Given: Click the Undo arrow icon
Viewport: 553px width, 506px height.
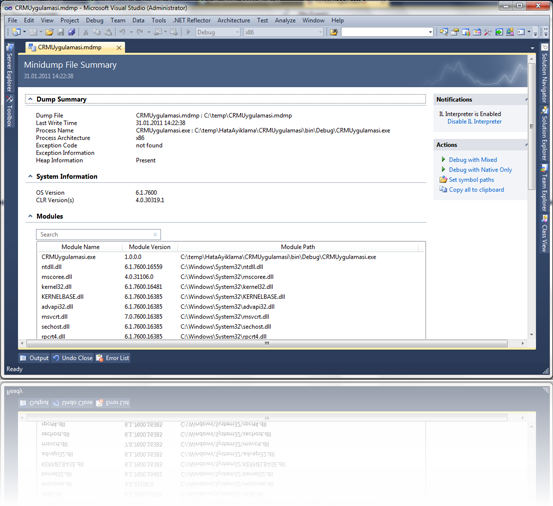Looking at the screenshot, I should tap(123, 32).
